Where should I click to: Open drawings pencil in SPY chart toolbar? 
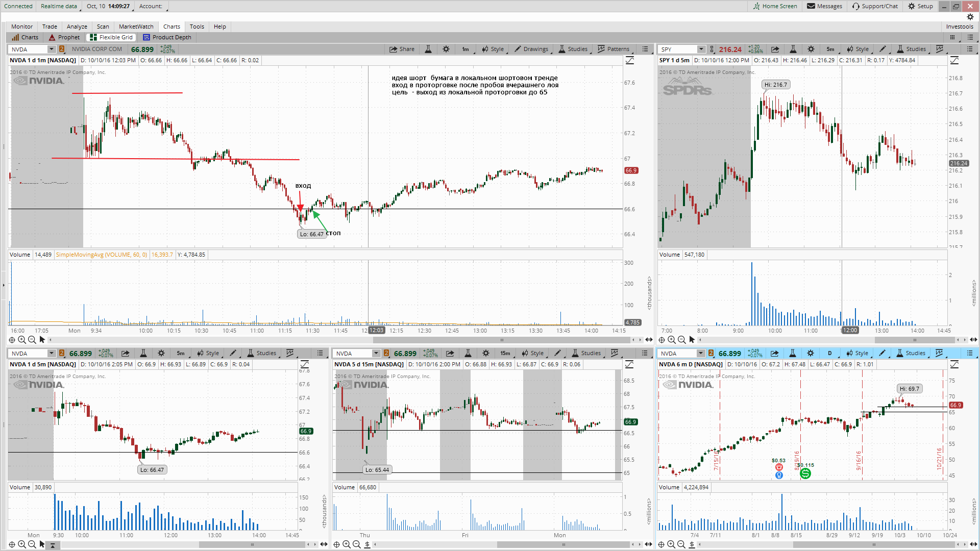[883, 49]
